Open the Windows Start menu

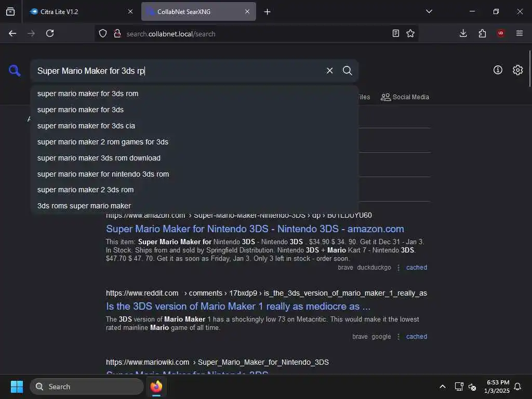17,387
